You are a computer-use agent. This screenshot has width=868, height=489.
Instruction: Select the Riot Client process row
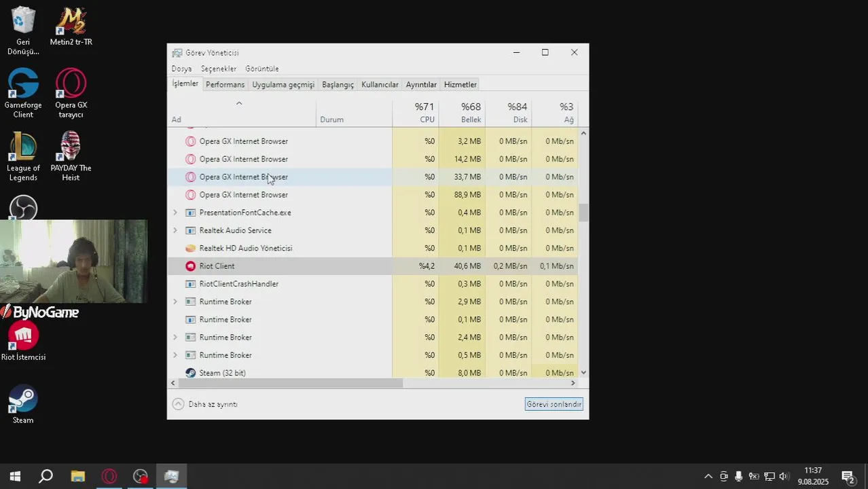coord(373,266)
